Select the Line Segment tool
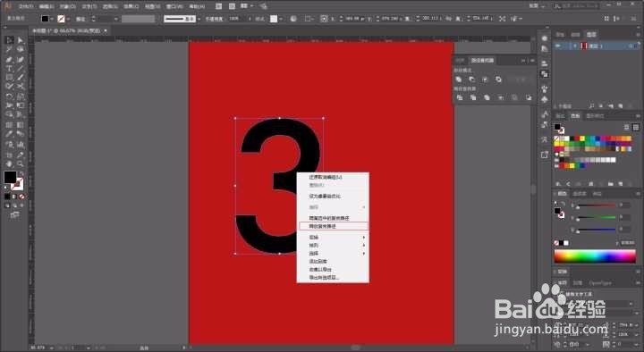The image size is (644, 352). [x=21, y=69]
